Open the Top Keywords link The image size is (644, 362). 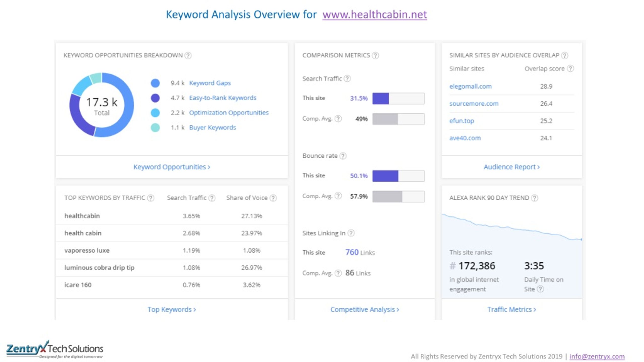(x=172, y=309)
